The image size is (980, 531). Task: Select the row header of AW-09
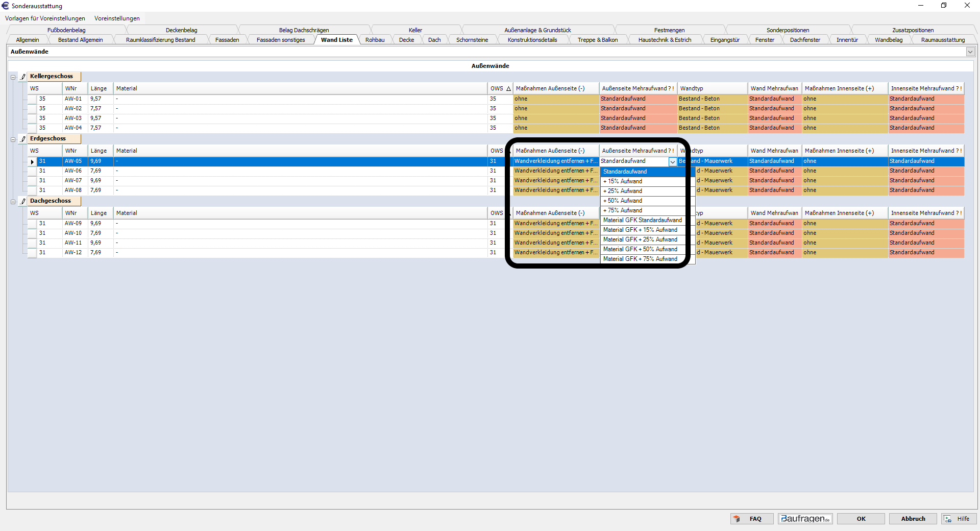pyautogui.click(x=32, y=224)
